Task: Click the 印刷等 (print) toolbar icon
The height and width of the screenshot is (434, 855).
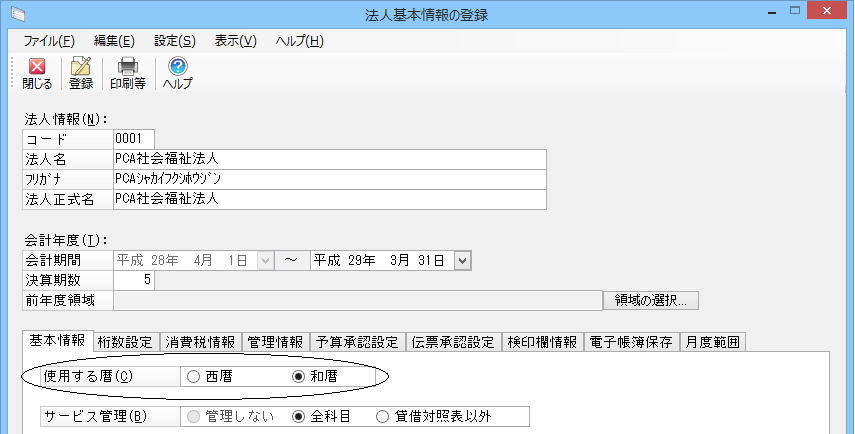Action: coord(127,73)
